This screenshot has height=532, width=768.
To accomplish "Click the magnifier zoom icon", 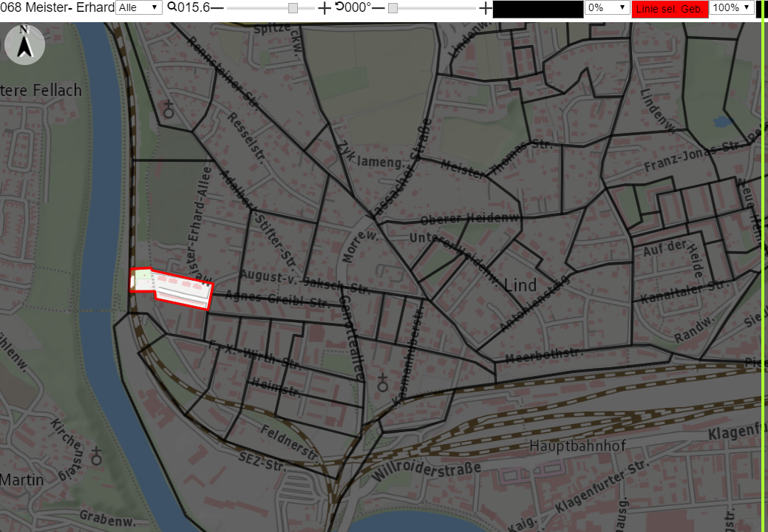I will click(172, 7).
